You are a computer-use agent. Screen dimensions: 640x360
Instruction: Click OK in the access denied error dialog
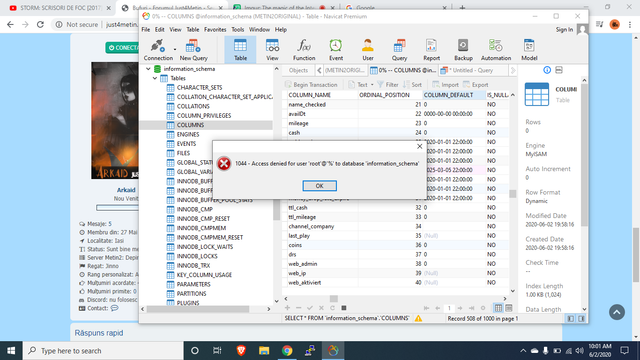[x=319, y=186]
